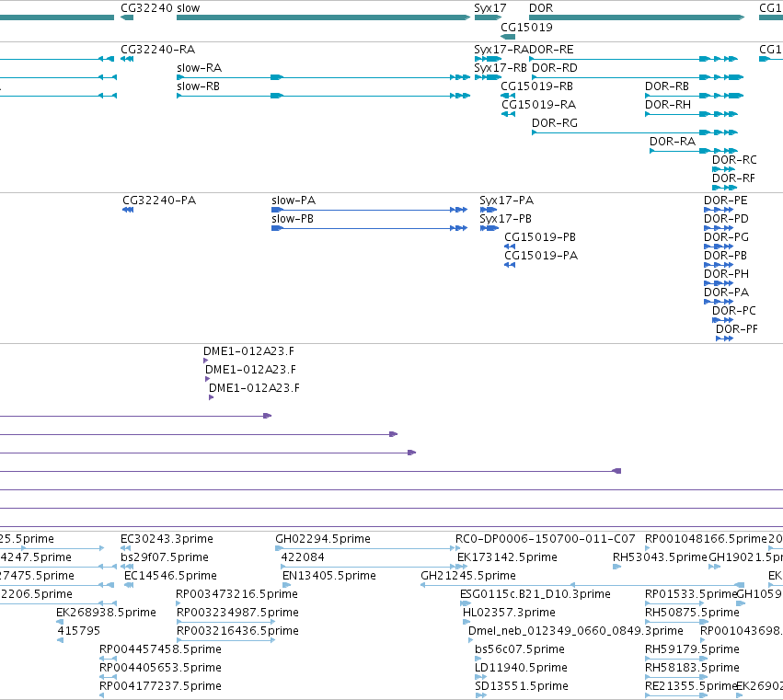Select the DOR gene bar glyph
Screen dimensions: 783x700
click(x=637, y=17)
